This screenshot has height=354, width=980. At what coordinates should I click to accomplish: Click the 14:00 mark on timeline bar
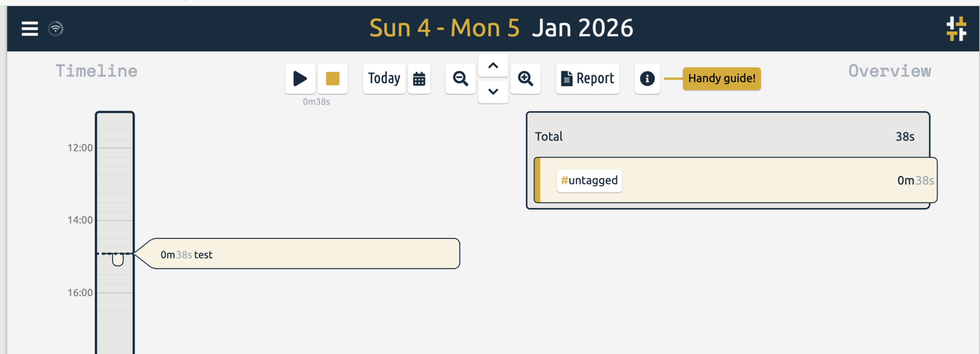pos(114,220)
